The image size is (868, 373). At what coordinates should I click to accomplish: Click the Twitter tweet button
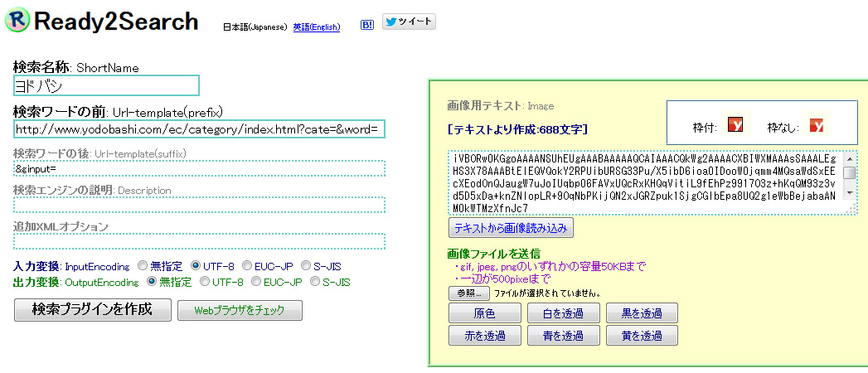[x=409, y=22]
